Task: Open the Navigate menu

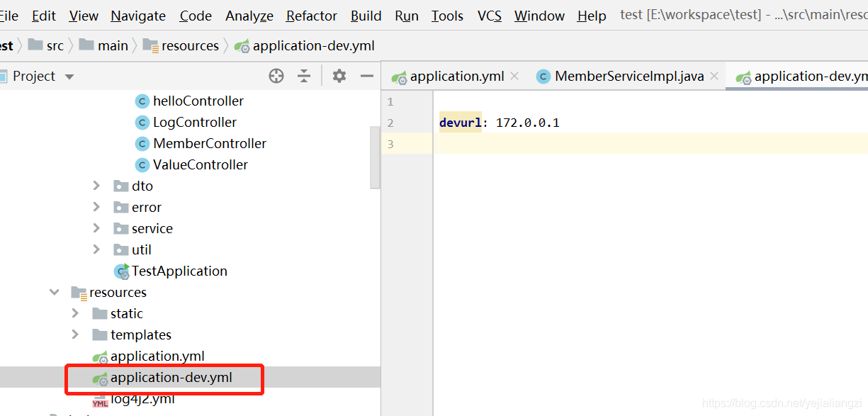Action: (138, 16)
